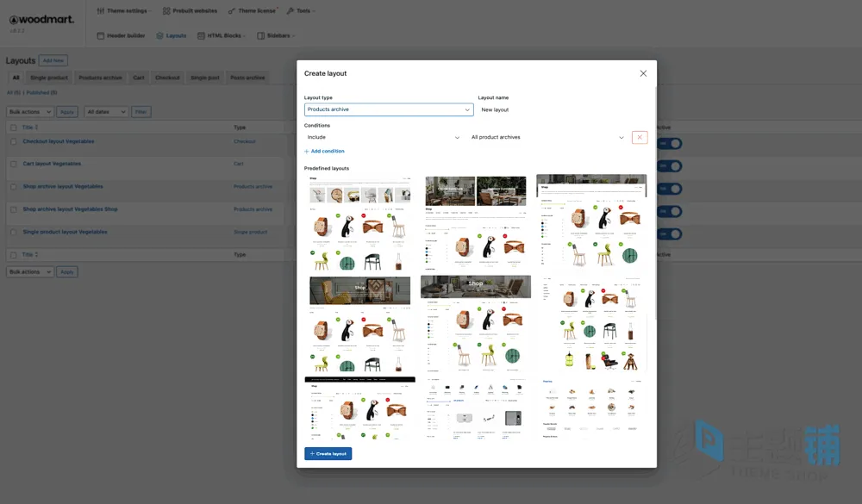Click the Prebuilt websites icon
The height and width of the screenshot is (504, 862).
click(166, 11)
